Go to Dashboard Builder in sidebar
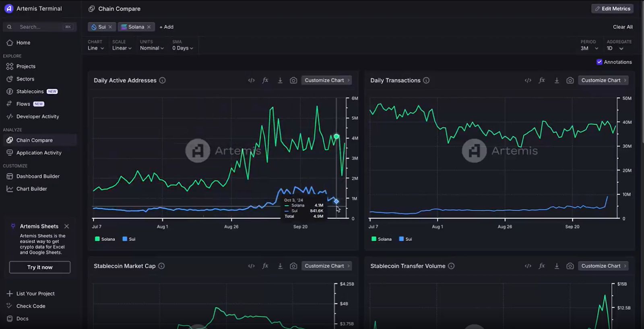 point(38,176)
